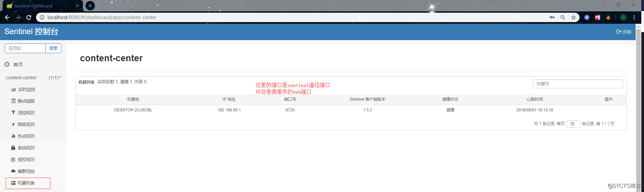Viewport: 644px width, 192px height.
Task: Select the Sentinel Dashboard browser tab
Action: [42, 6]
